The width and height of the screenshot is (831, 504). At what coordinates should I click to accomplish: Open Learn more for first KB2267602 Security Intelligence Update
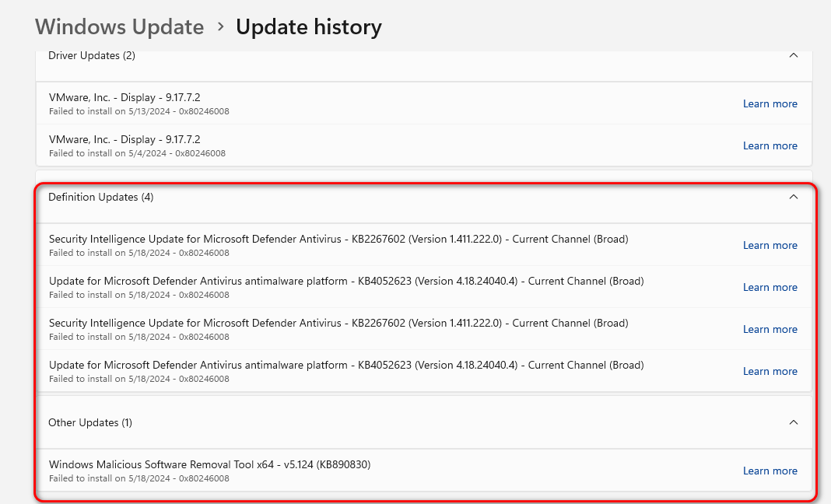(770, 245)
